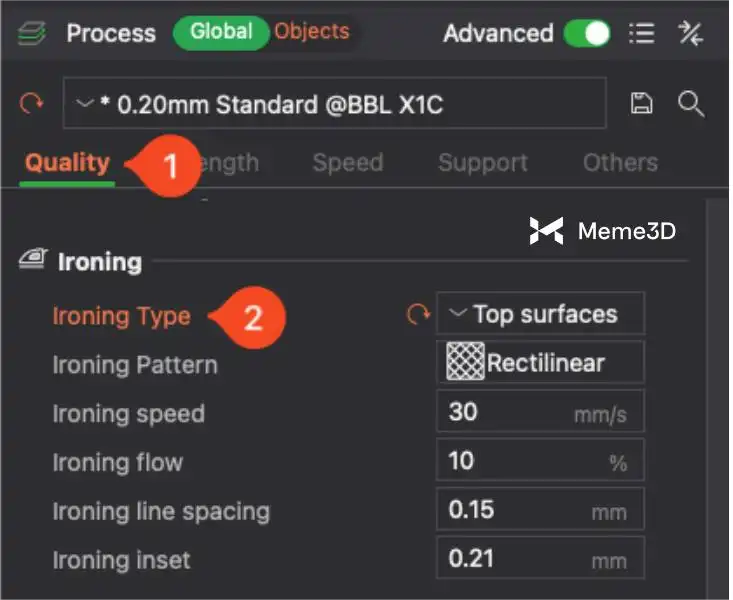This screenshot has height=600, width=733.
Task: Click the reset arrow beside the preset name
Action: (32, 103)
